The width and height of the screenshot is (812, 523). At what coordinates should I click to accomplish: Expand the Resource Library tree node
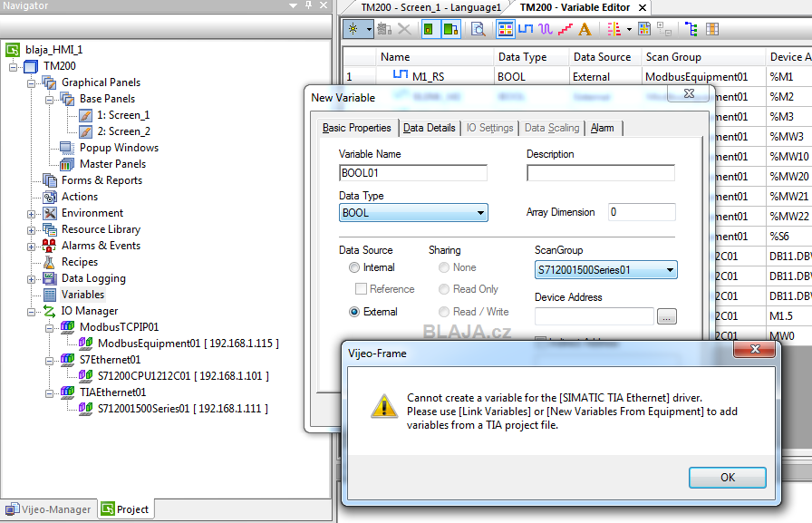pos(31,230)
